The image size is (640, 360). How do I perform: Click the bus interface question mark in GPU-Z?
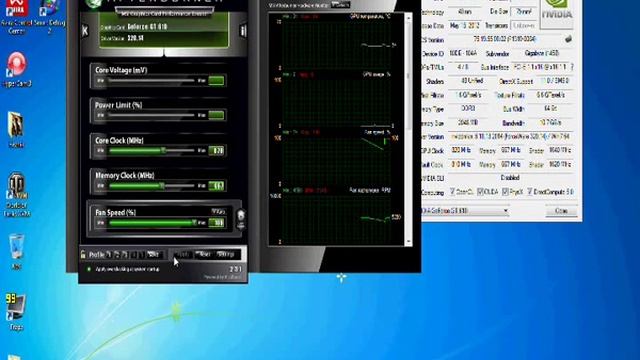point(572,67)
